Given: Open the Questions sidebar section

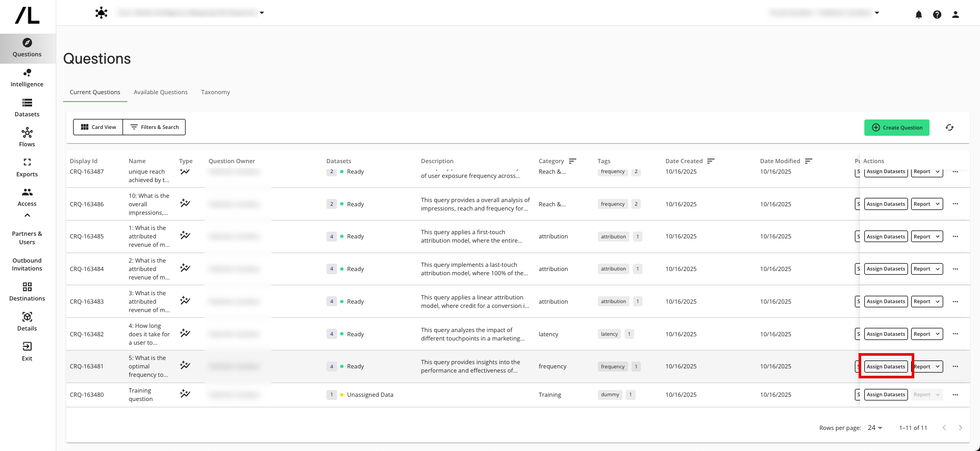Looking at the screenshot, I should tap(27, 48).
